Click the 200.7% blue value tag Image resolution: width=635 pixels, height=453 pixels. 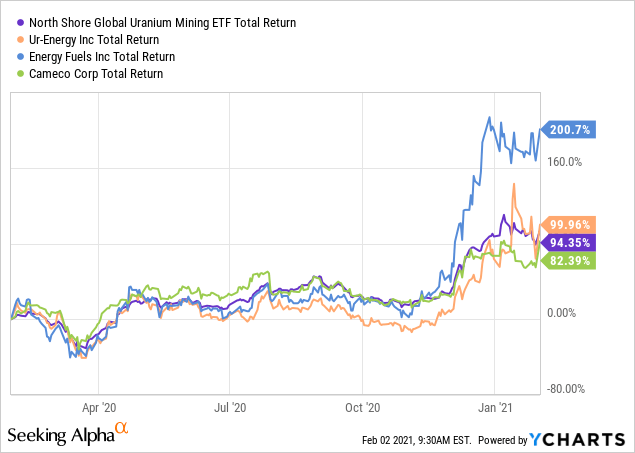(569, 130)
